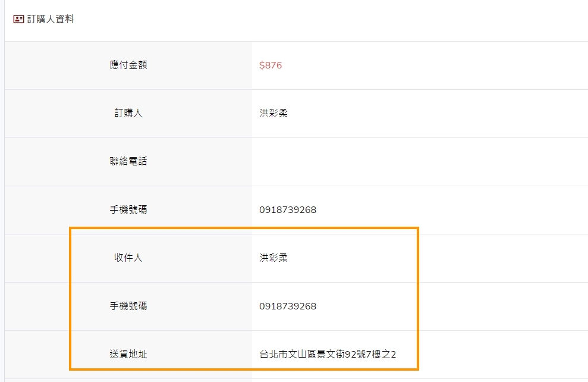Click the orderer mobile number 0918739268
Screen dimensions: 588x382
click(288, 210)
